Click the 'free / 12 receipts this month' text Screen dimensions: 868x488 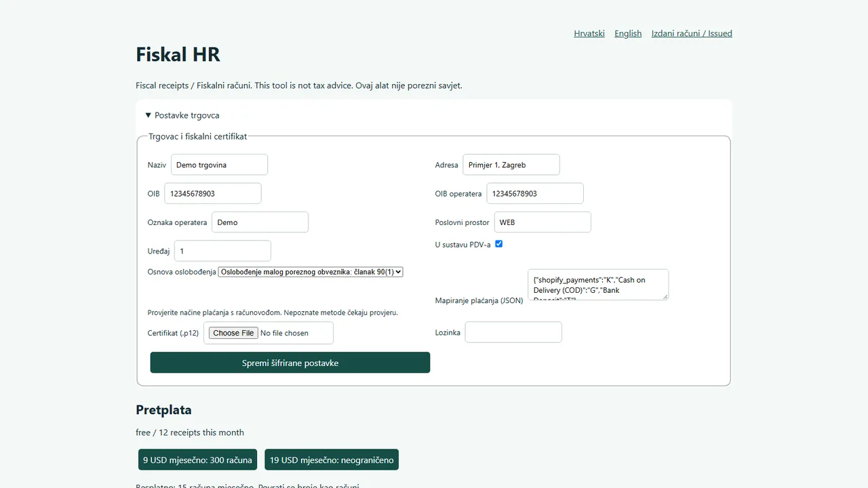coord(190,432)
